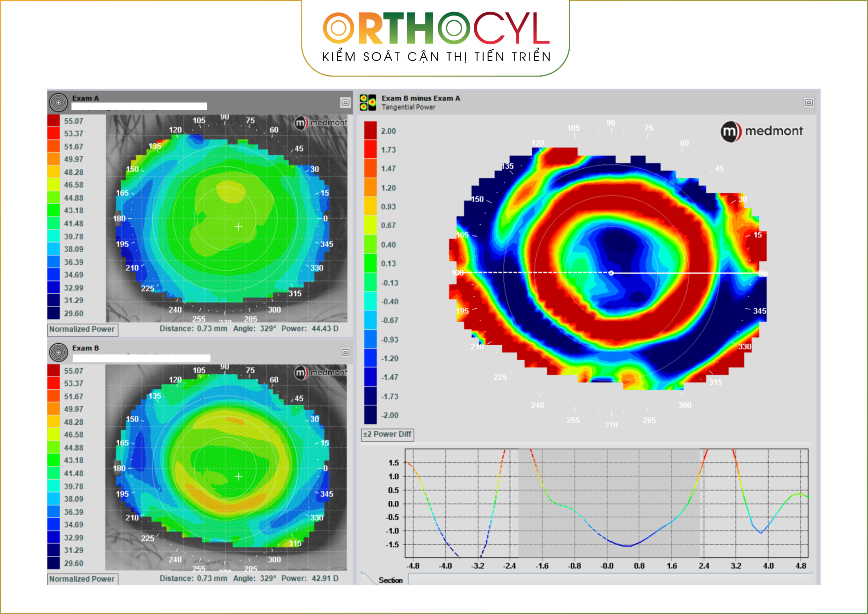Click "Angle: 329°" under the Exam B map
The height and width of the screenshot is (614, 868).
click(x=255, y=578)
